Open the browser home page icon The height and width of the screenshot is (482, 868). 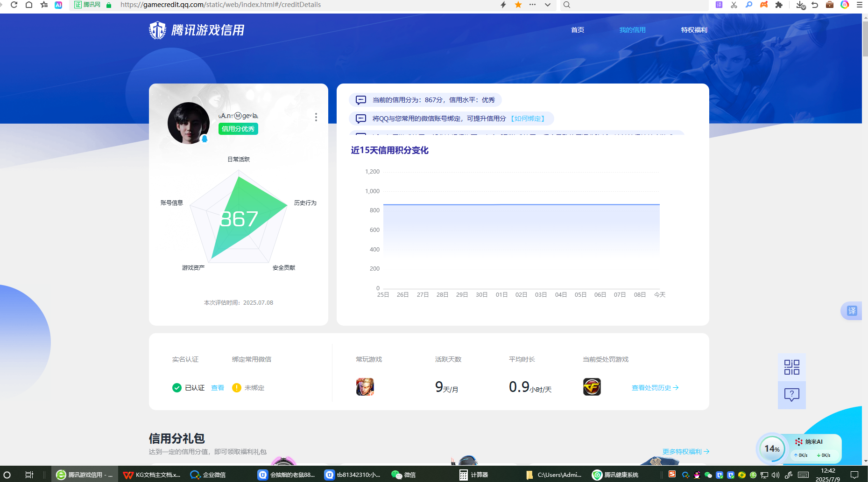coord(29,5)
